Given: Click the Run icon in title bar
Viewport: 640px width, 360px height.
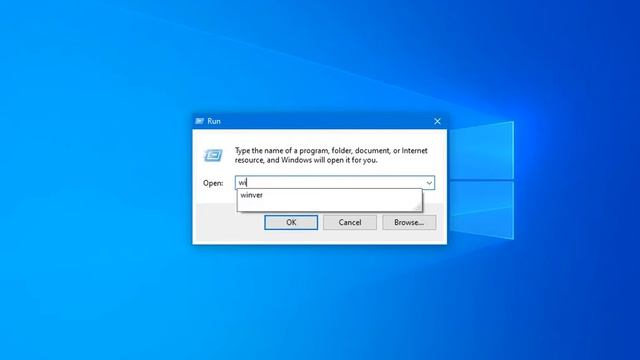Looking at the screenshot, I should point(199,121).
